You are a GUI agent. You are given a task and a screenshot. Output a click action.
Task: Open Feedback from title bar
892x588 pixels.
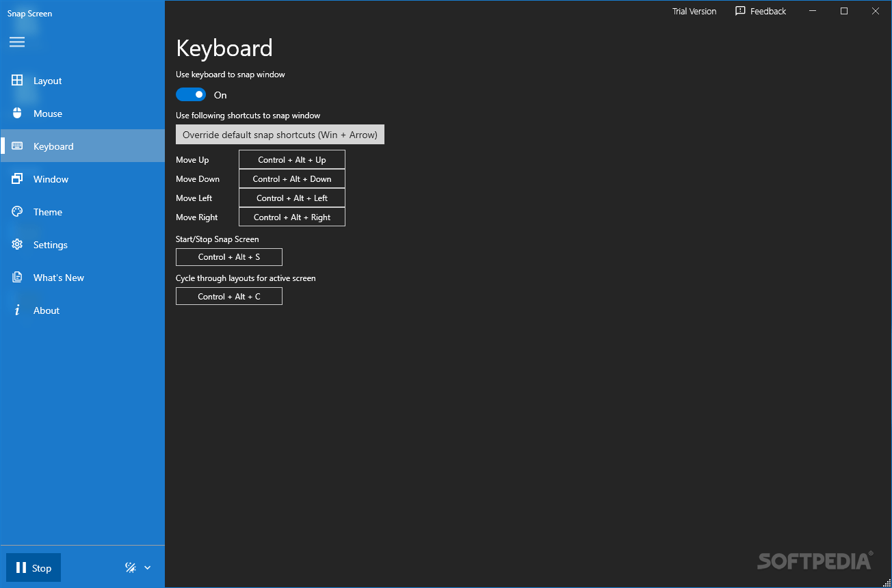pyautogui.click(x=761, y=11)
